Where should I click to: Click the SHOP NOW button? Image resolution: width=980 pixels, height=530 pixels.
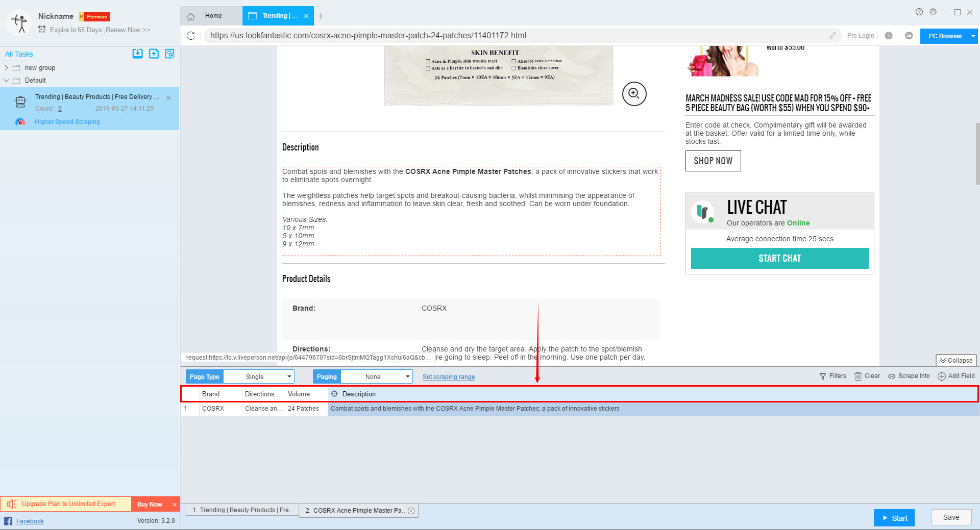pos(713,161)
